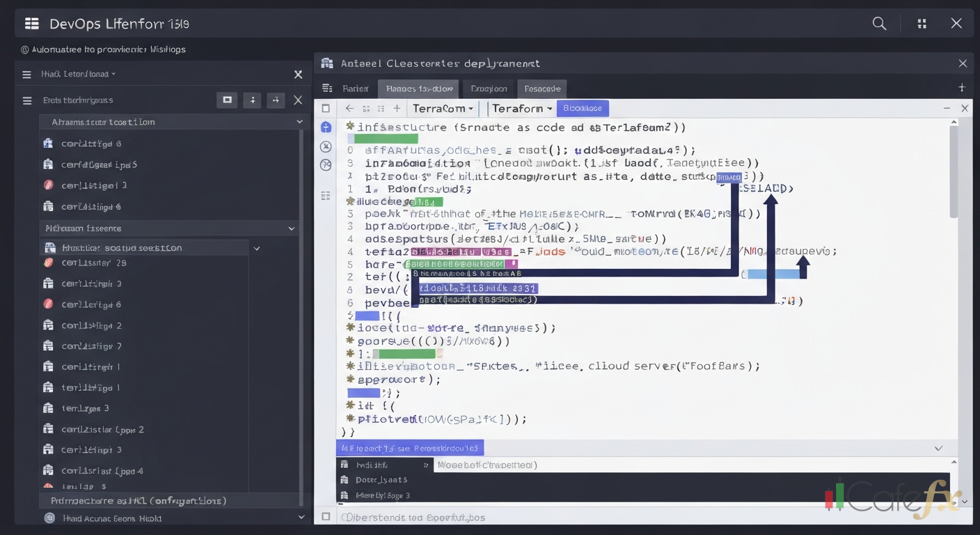Click the blue Feect bar above the file list

pos(410,447)
